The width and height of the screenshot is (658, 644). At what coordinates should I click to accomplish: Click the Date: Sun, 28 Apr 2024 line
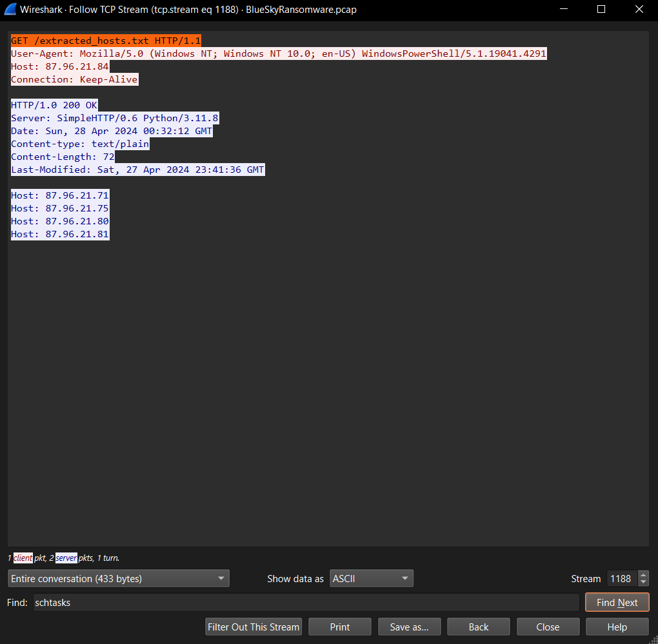[112, 131]
